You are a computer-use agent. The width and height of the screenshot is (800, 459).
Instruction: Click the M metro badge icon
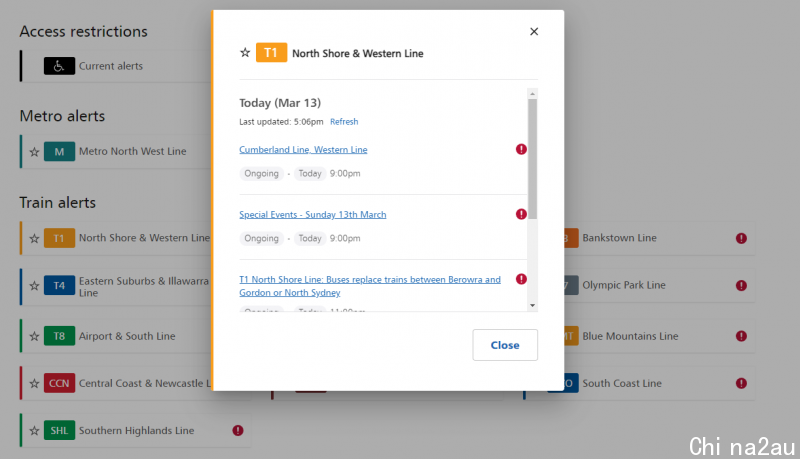[59, 151]
